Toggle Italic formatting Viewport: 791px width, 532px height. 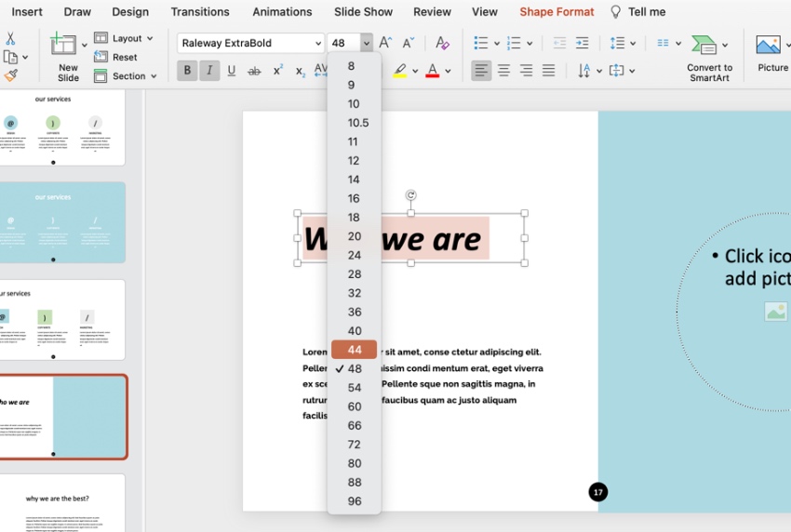(209, 71)
